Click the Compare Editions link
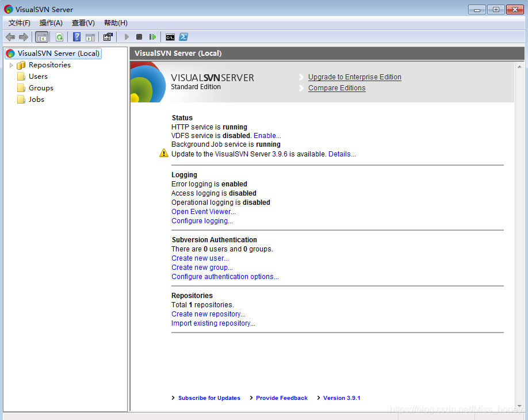Viewport: 528px width, 420px height. pos(336,88)
